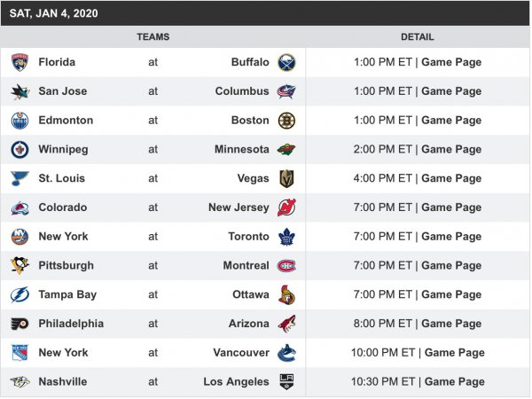The width and height of the screenshot is (532, 399).
Task: Select the Colorado team name
Action: click(x=63, y=207)
